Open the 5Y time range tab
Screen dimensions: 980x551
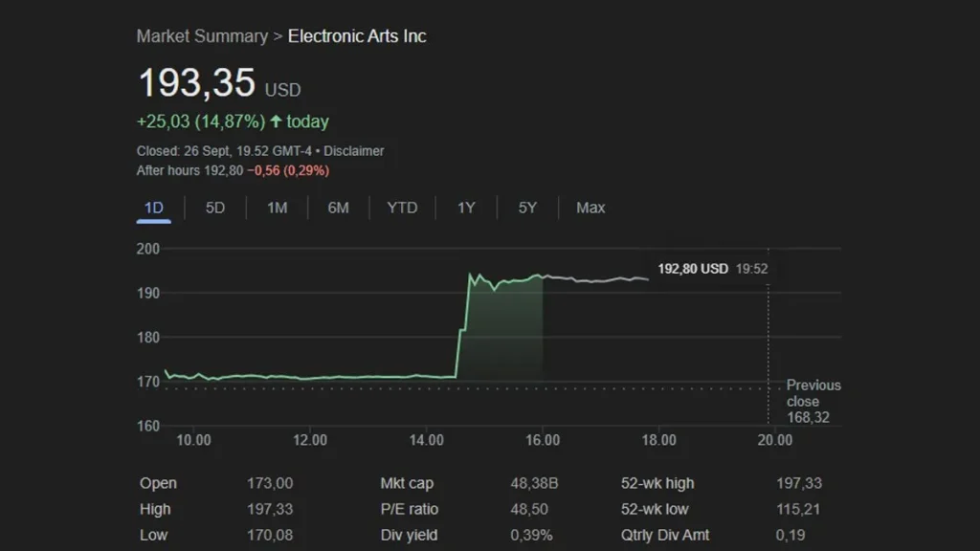pos(526,208)
